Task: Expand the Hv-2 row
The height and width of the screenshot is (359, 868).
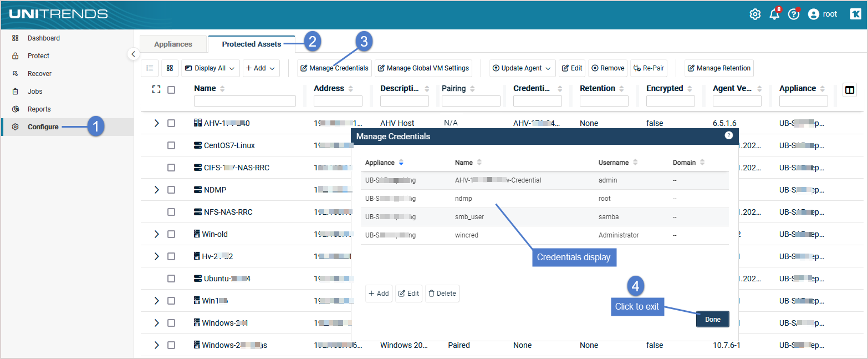Action: (x=156, y=256)
